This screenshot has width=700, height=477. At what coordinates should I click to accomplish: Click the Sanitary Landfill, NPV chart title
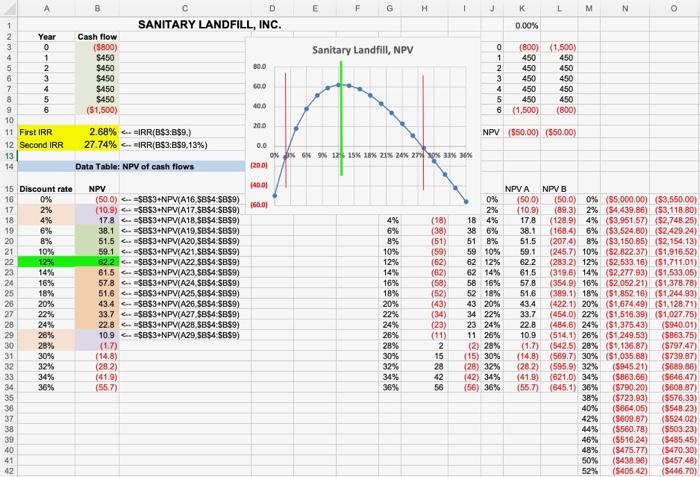point(362,50)
